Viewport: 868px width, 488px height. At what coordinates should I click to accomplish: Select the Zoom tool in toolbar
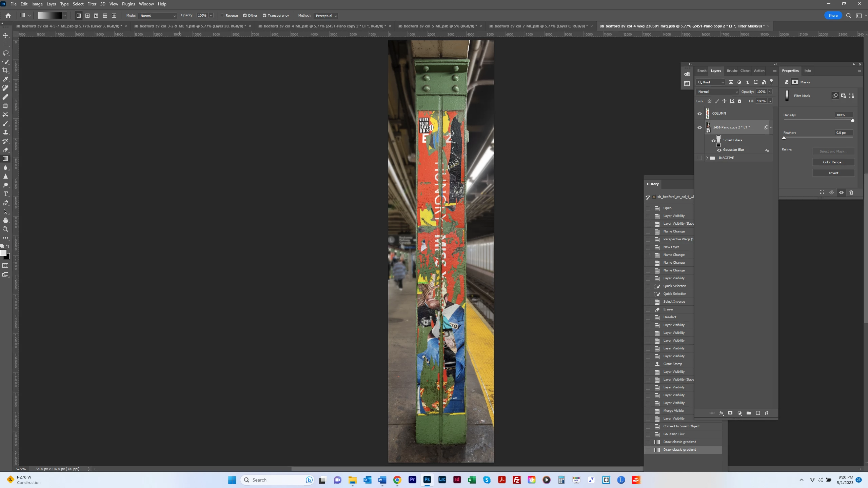coord(5,229)
